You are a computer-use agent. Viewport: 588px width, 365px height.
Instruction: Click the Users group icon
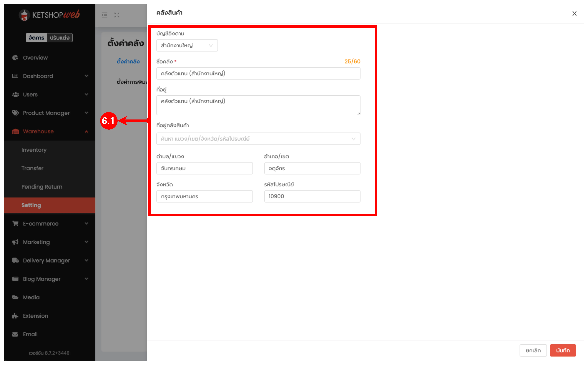point(15,94)
